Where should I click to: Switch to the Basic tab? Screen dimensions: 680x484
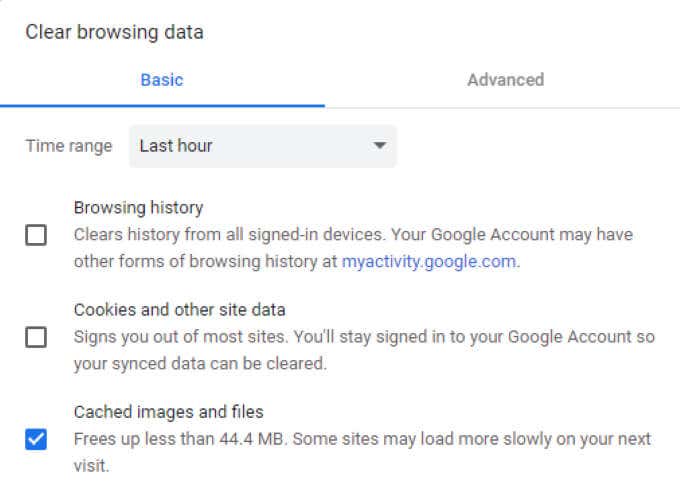click(x=162, y=80)
